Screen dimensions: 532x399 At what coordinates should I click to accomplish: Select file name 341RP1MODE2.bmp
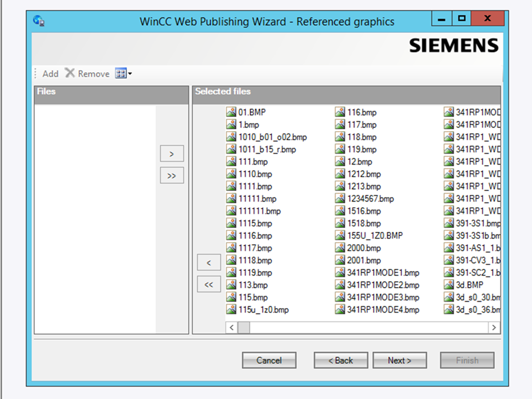point(383,285)
